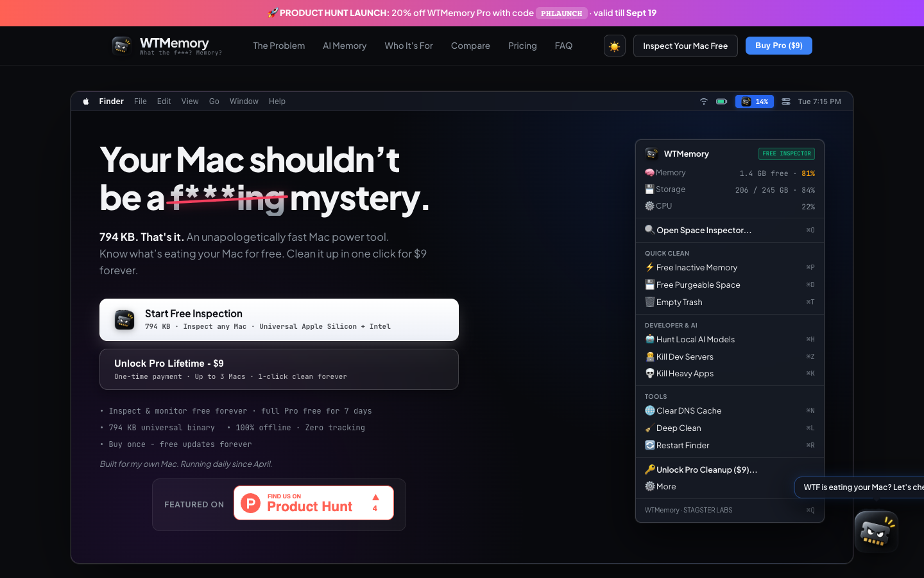Open View menu in mock menu bar
Screen dimensions: 924x578
point(190,101)
